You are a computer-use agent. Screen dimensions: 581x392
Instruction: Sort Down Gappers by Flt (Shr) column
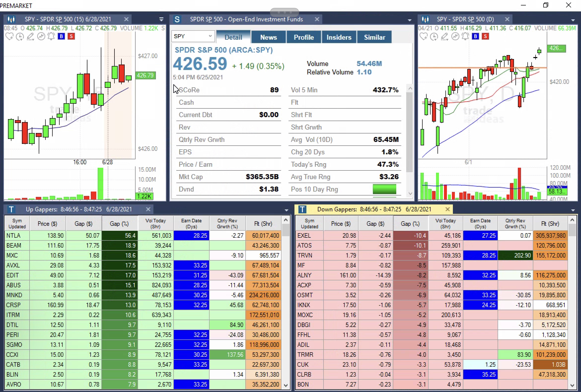[x=550, y=224]
